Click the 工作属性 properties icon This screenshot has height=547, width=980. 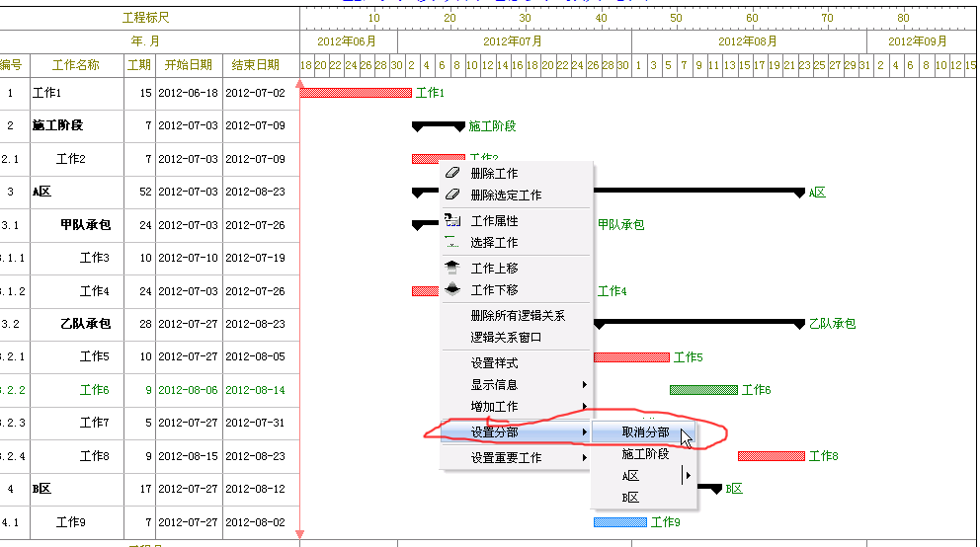(x=452, y=220)
